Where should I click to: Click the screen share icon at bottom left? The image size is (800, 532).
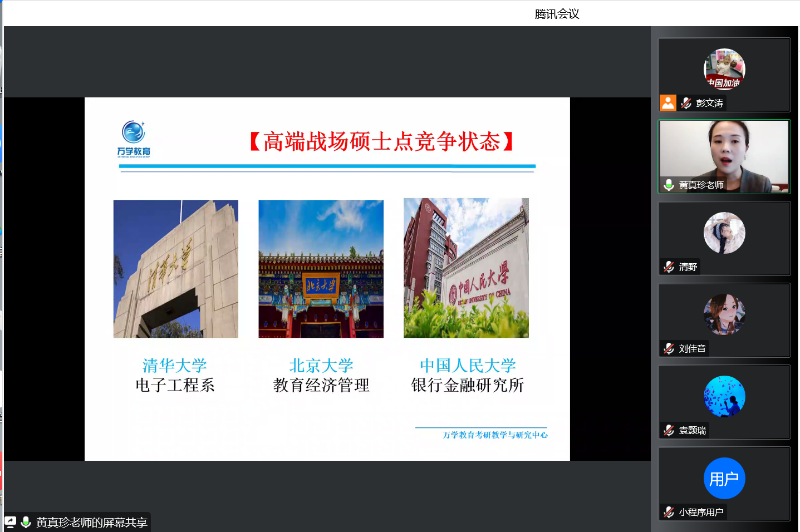click(11, 522)
